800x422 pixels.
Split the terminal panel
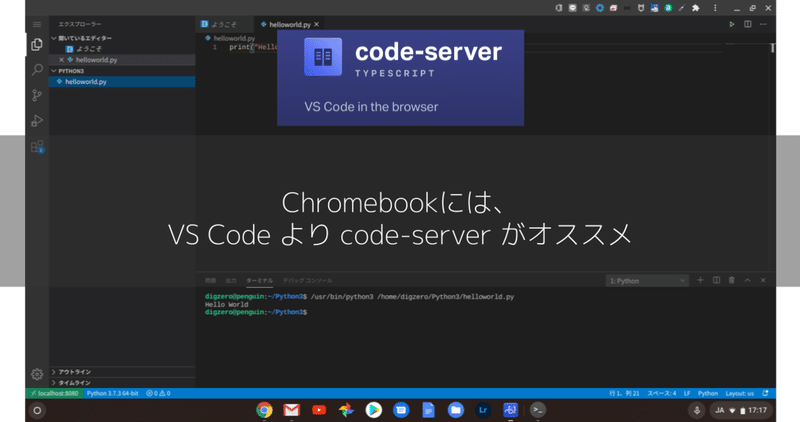pos(716,280)
